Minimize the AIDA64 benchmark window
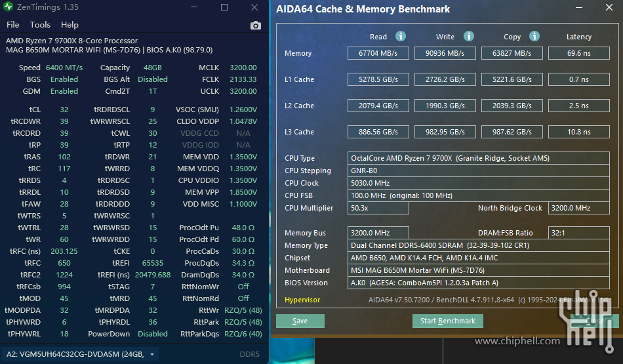 579,8
